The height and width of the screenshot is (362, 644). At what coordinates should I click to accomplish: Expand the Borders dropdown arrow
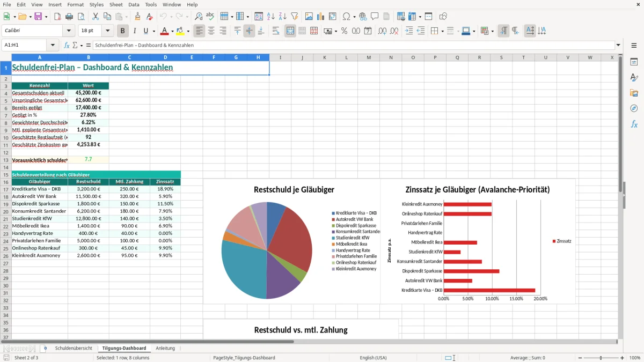(442, 31)
